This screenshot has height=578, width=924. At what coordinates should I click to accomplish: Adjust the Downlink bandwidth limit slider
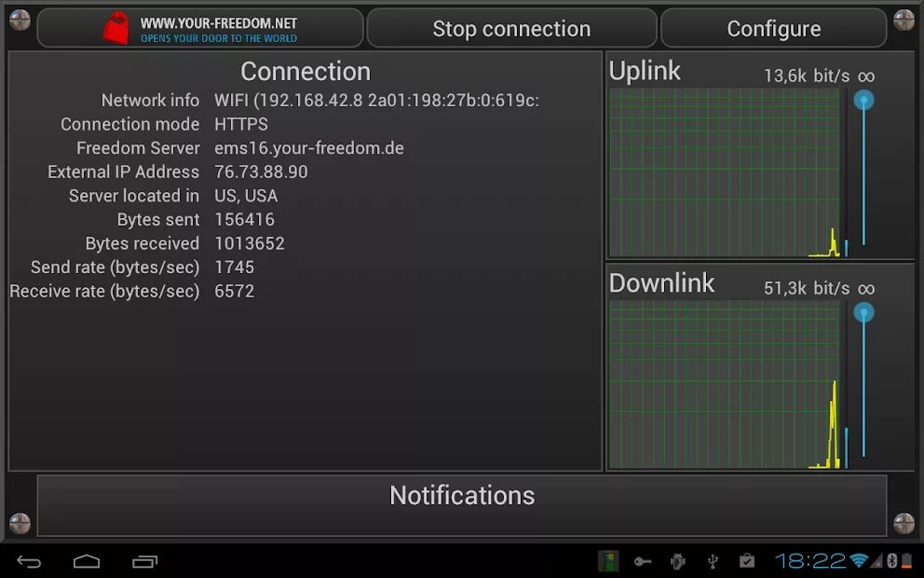(863, 379)
